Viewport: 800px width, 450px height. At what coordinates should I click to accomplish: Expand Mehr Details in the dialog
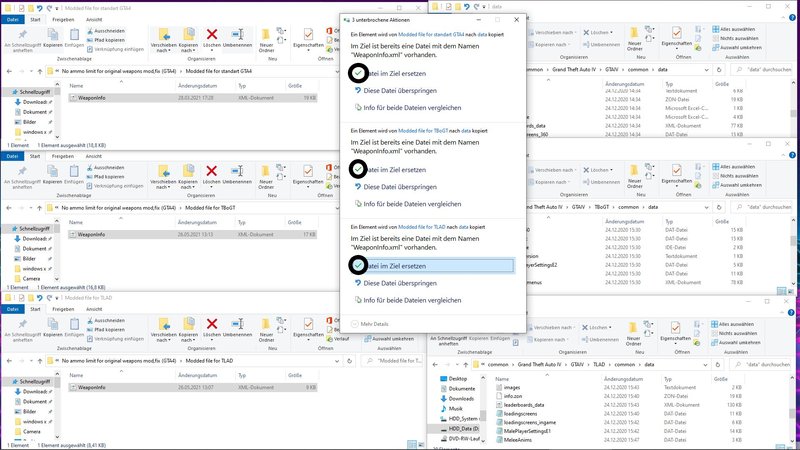pyautogui.click(x=370, y=324)
